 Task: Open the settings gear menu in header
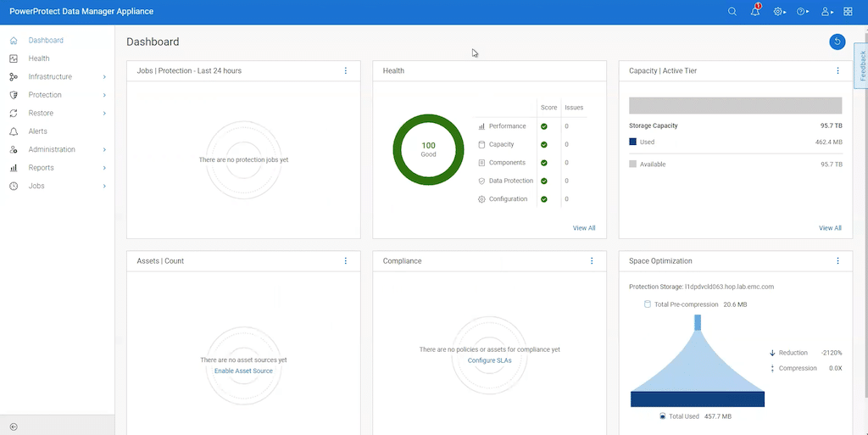pos(780,12)
